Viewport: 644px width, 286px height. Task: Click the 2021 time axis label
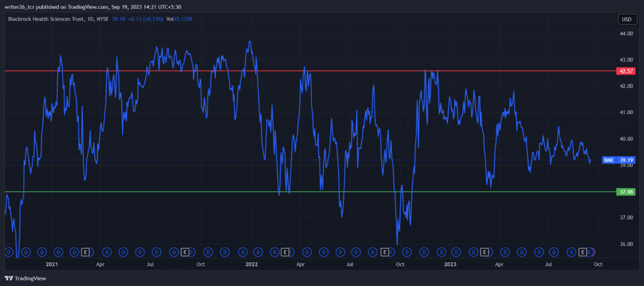point(52,265)
